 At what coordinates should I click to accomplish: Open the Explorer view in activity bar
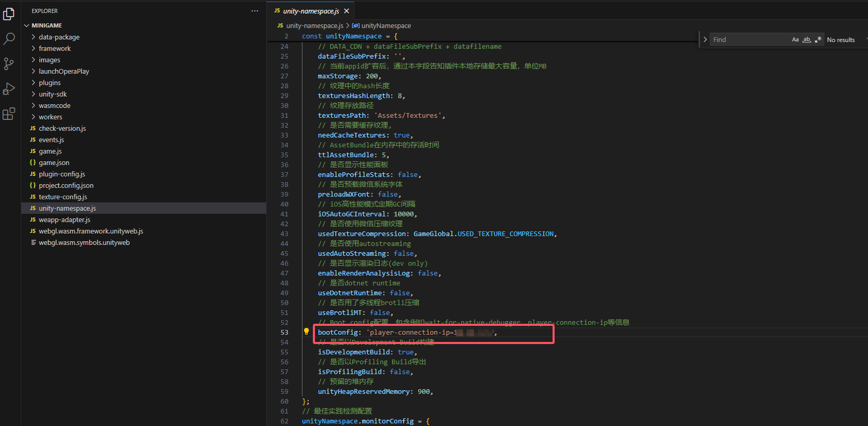point(9,14)
